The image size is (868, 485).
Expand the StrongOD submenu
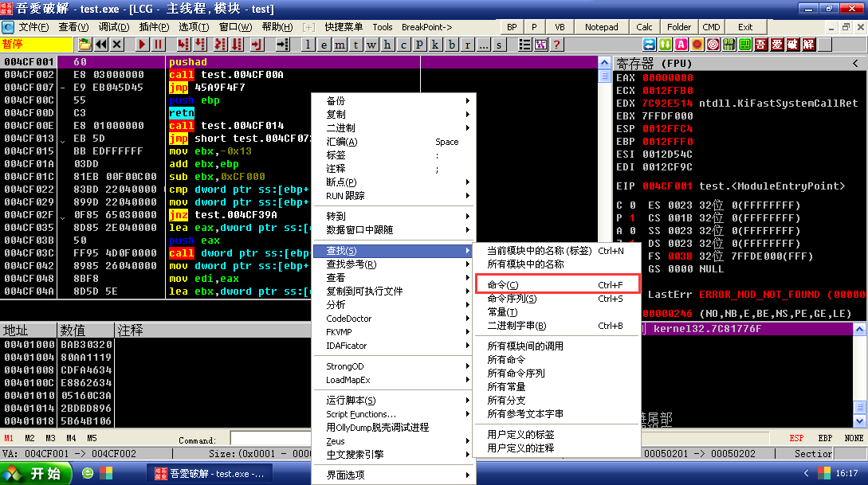pos(394,366)
